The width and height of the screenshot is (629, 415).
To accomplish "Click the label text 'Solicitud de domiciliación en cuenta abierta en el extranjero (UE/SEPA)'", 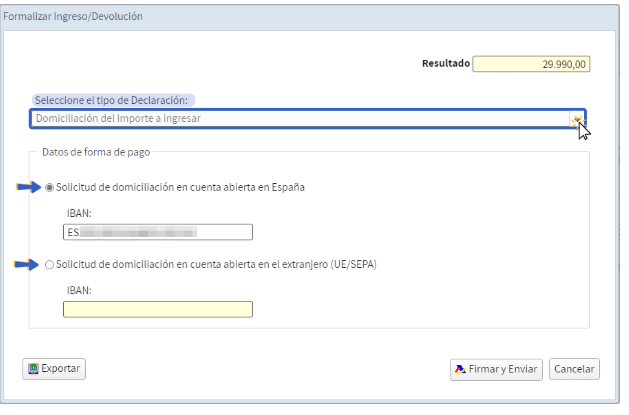I will pos(216,265).
